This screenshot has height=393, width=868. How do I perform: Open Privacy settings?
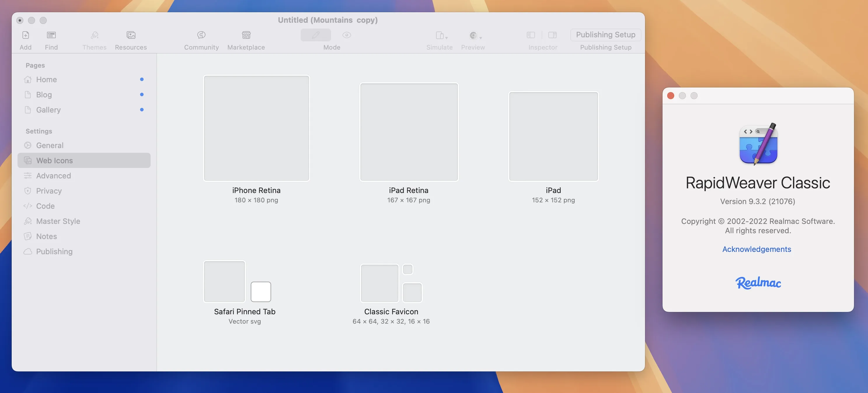(x=84, y=191)
